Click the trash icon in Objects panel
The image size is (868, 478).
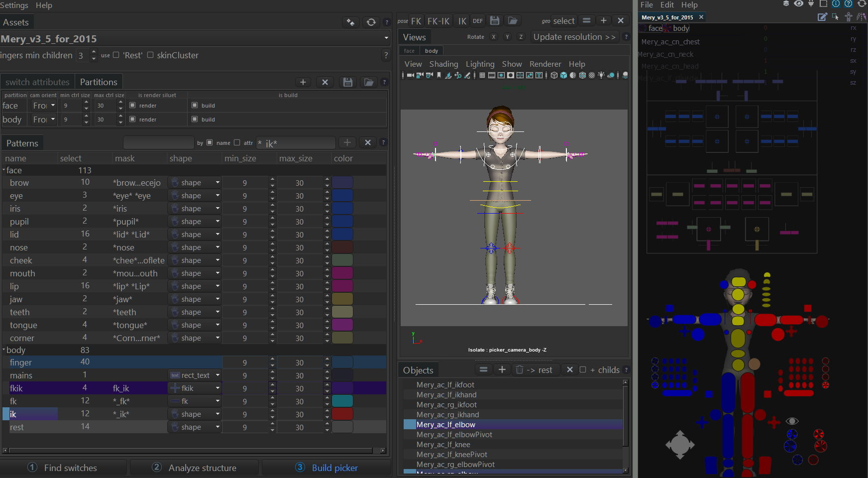[x=520, y=369]
